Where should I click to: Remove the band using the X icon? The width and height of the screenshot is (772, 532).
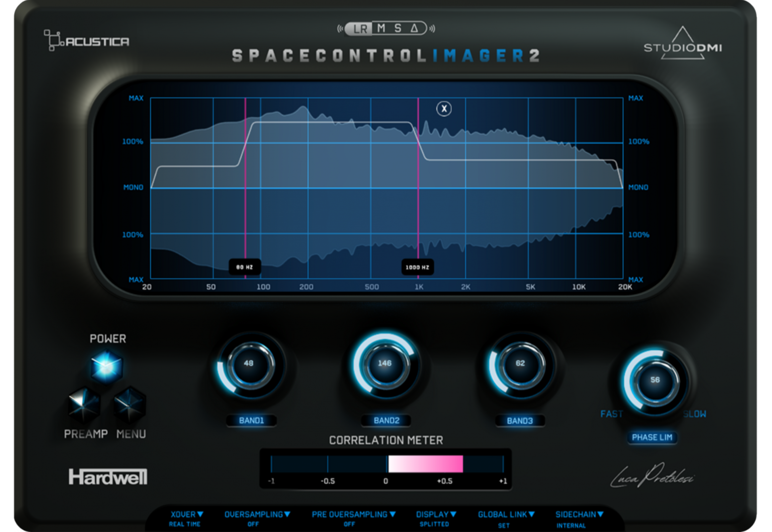click(444, 109)
